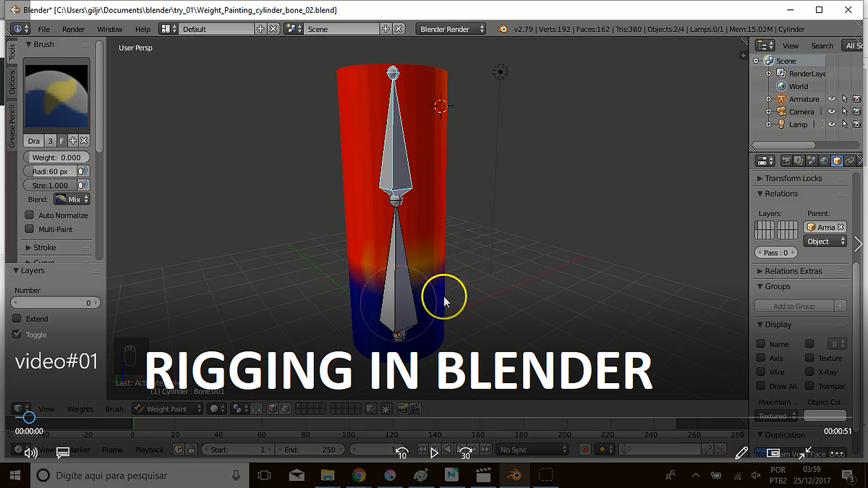Open the File menu
The width and height of the screenshot is (868, 488).
pyautogui.click(x=44, y=29)
